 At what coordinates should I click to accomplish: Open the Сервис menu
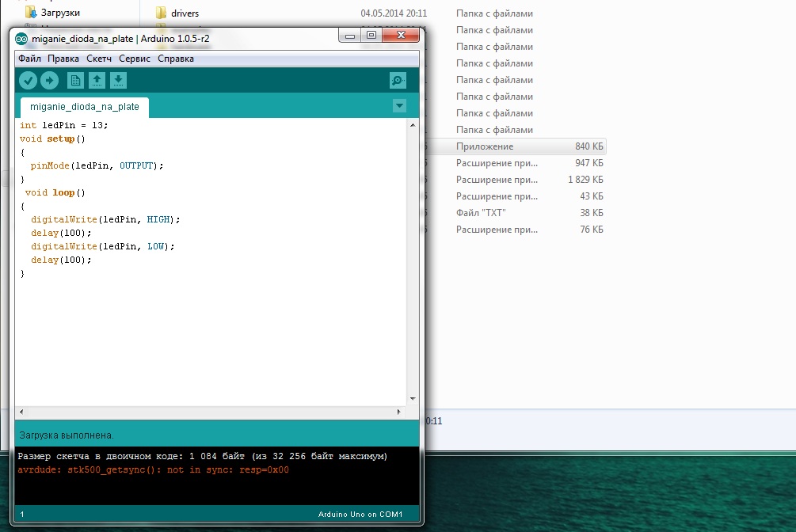tap(134, 58)
